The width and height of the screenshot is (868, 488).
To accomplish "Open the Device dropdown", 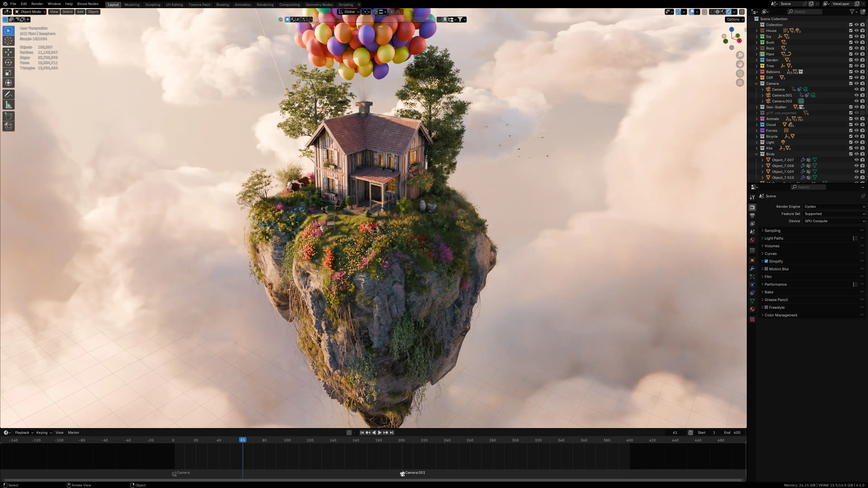I will [x=834, y=221].
